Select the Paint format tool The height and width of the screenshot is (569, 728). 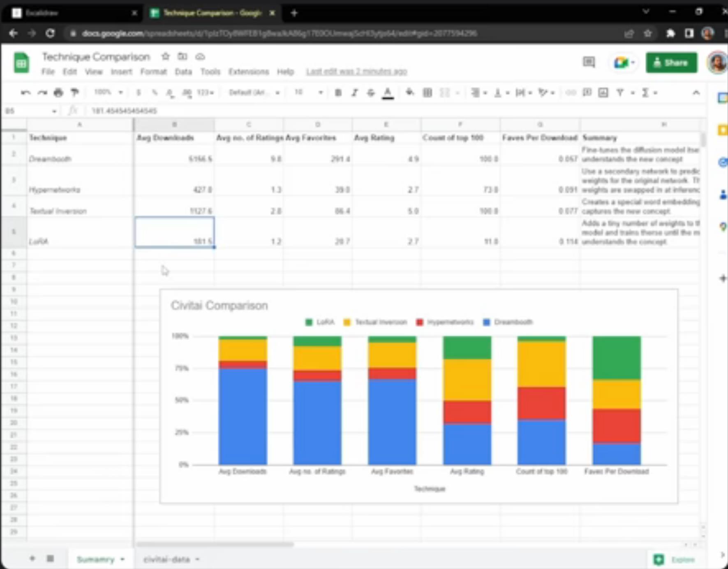point(75,93)
